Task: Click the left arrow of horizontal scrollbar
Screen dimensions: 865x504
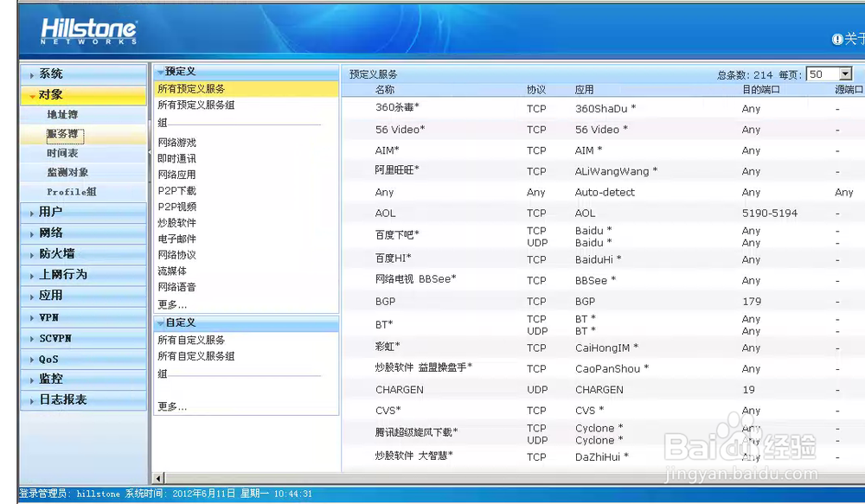Action: [x=159, y=478]
